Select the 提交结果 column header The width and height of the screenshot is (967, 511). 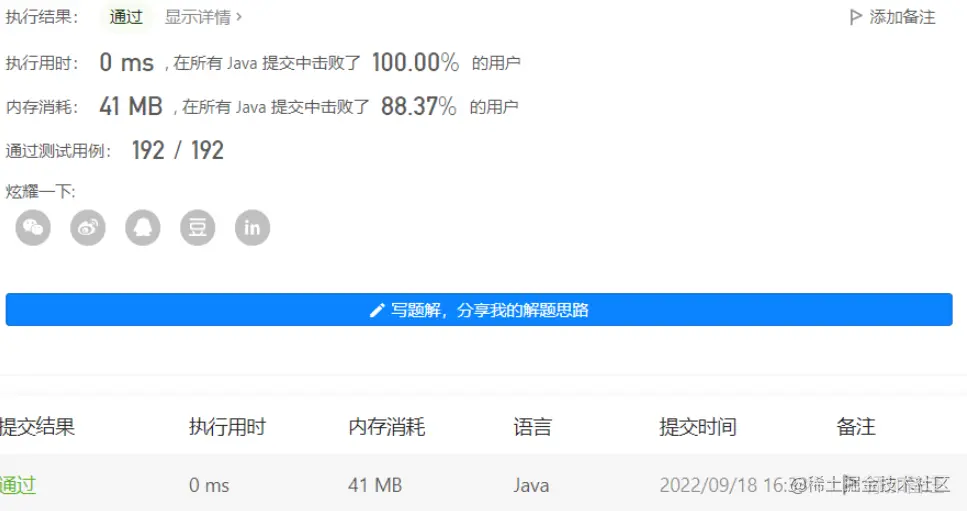tap(37, 427)
